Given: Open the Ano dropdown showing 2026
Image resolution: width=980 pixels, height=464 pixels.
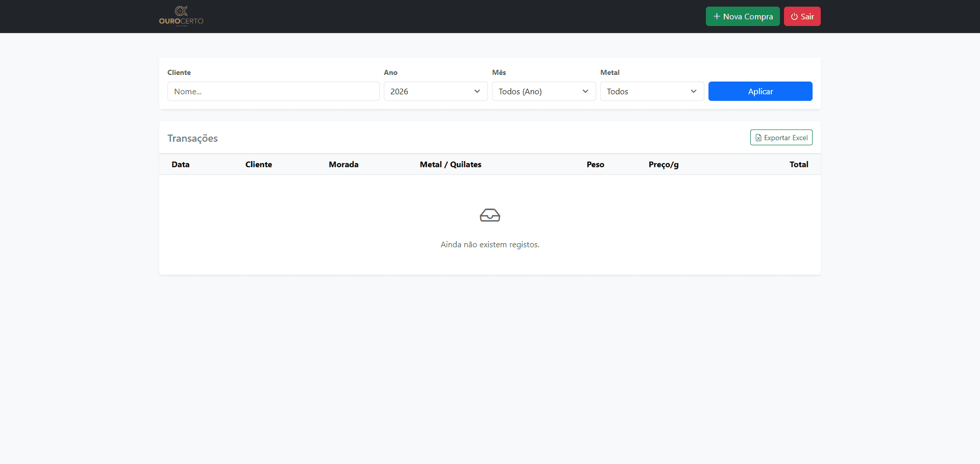Looking at the screenshot, I should (435, 91).
